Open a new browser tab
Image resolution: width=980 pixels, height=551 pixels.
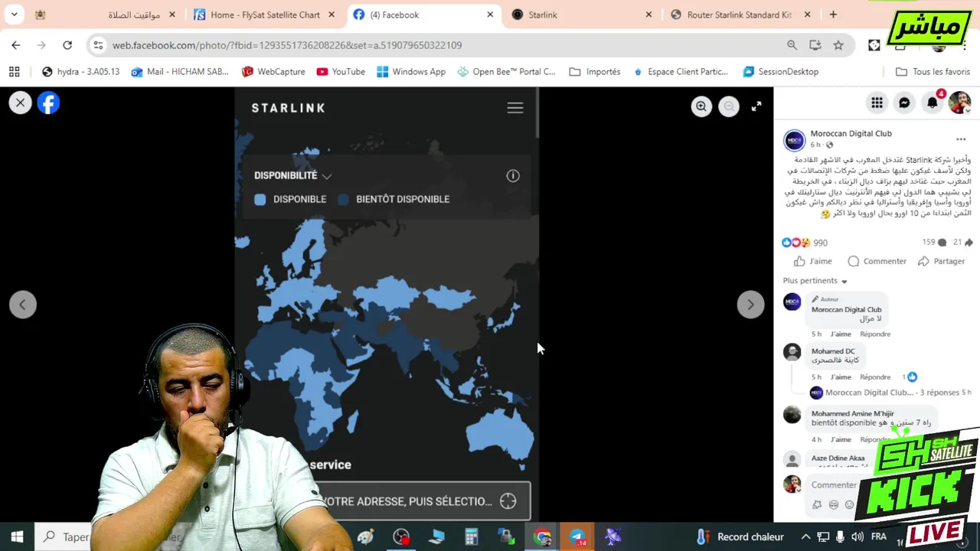(x=833, y=15)
